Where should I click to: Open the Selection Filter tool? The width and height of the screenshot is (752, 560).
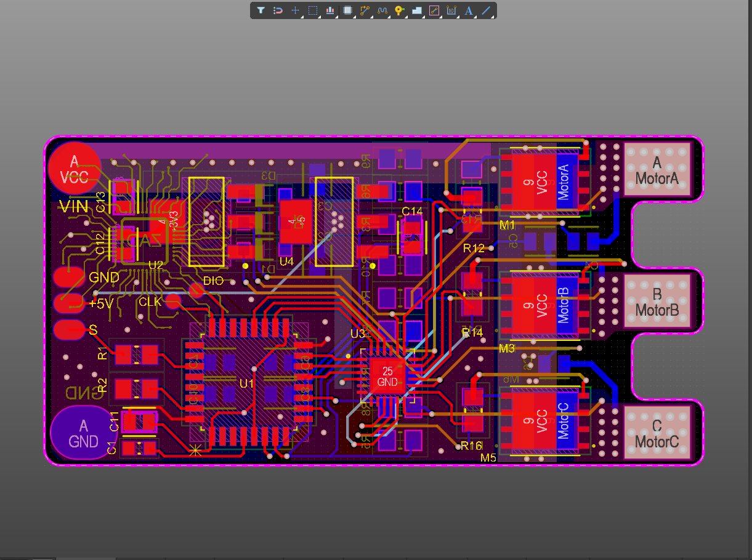261,10
